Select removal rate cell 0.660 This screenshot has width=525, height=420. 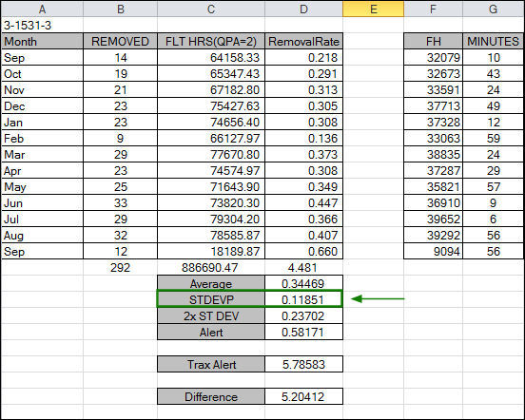click(x=303, y=252)
